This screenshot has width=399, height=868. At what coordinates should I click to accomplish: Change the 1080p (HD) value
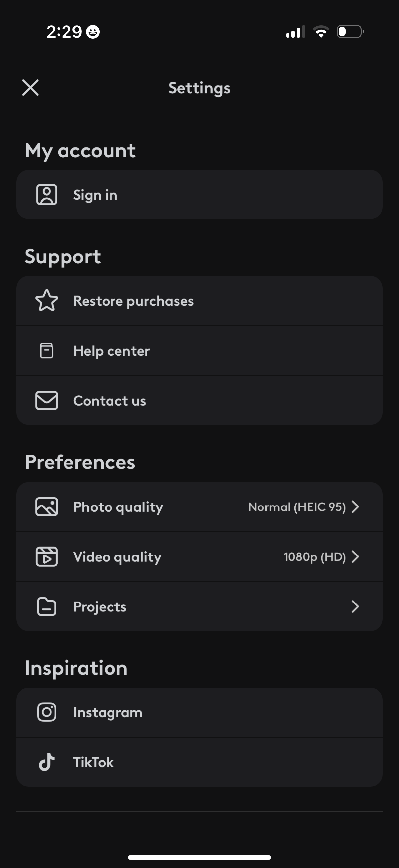point(315,557)
